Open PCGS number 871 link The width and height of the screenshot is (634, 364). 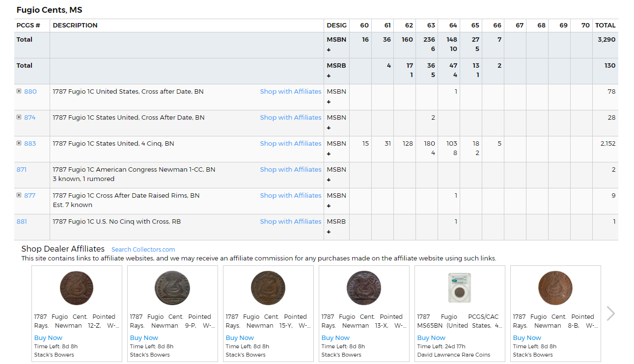22,170
